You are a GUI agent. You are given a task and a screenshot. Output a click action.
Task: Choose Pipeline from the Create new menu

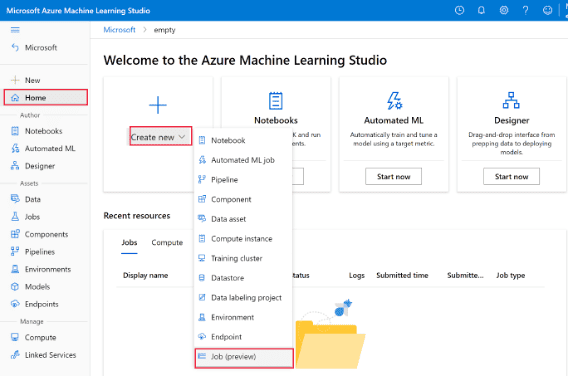[243, 180]
